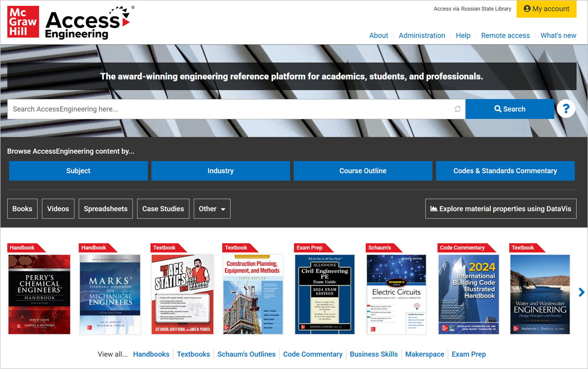Open the About link
Screen dimensions: 588x369
(x=379, y=35)
